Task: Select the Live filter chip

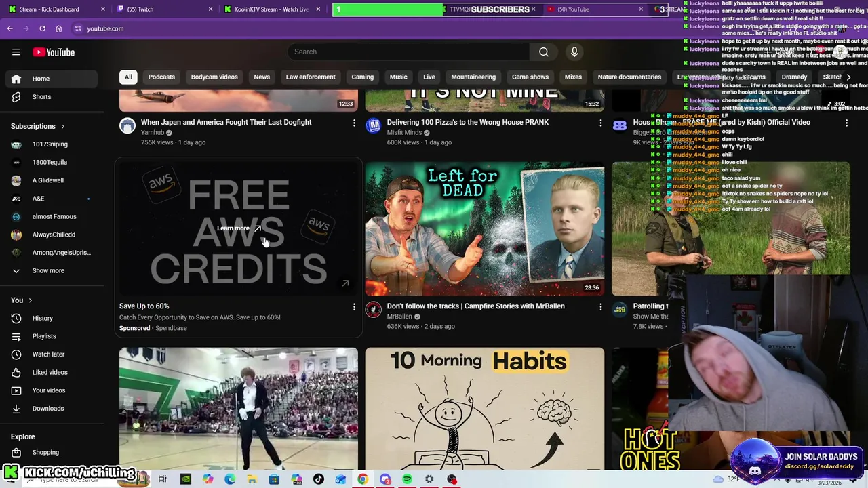Action: [429, 77]
